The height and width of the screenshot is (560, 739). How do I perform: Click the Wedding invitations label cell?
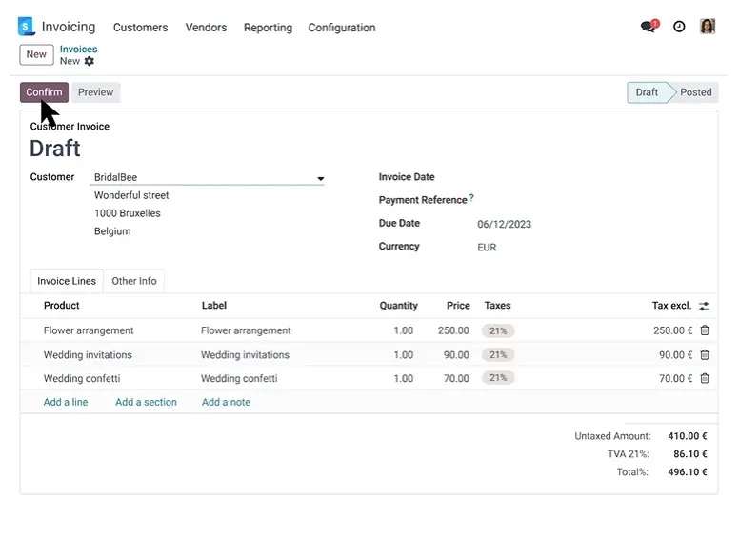[x=245, y=355]
